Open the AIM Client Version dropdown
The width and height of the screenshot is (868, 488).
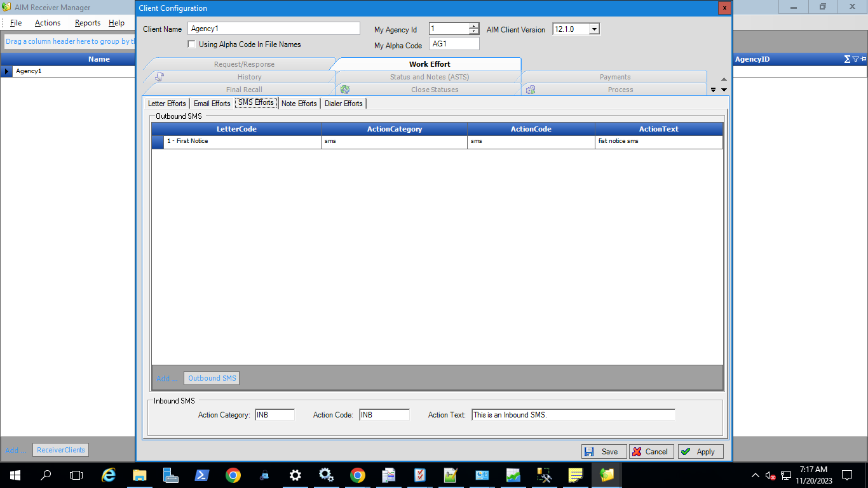click(x=594, y=29)
